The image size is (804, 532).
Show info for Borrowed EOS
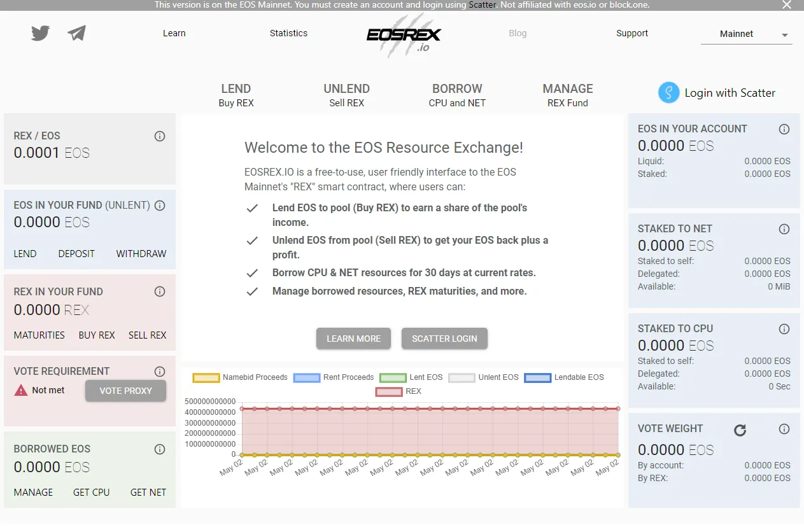click(x=160, y=449)
